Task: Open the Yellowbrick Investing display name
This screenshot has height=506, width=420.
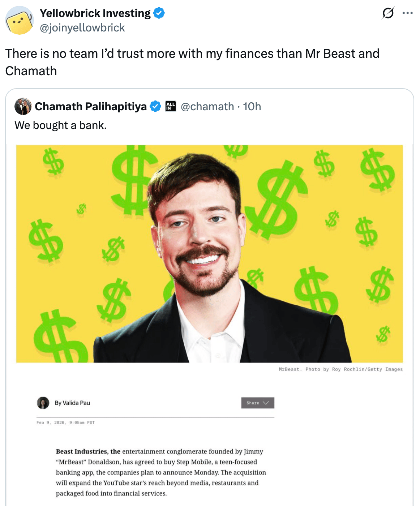Action: pyautogui.click(x=95, y=13)
